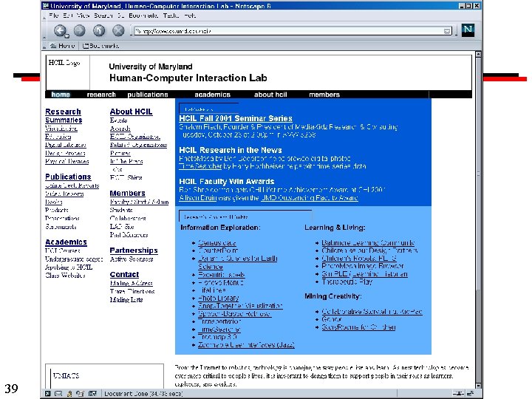Follow the TimeSearcher link in news section

200,166
